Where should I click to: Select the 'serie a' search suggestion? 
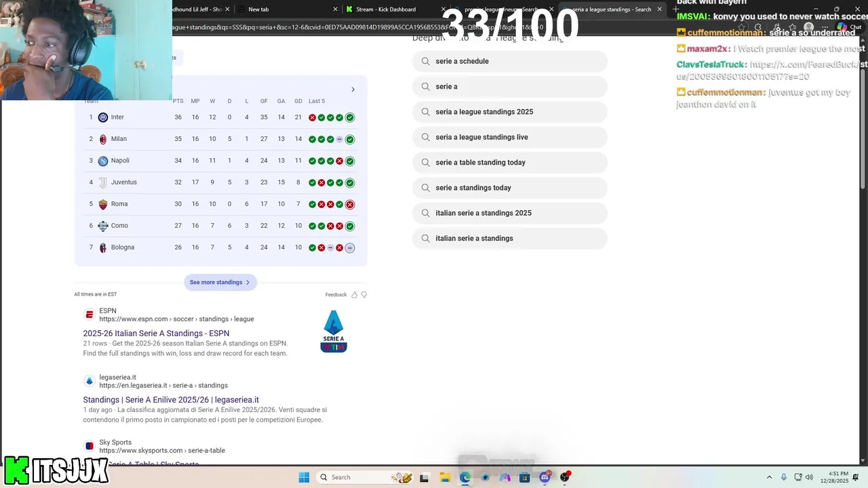510,87
